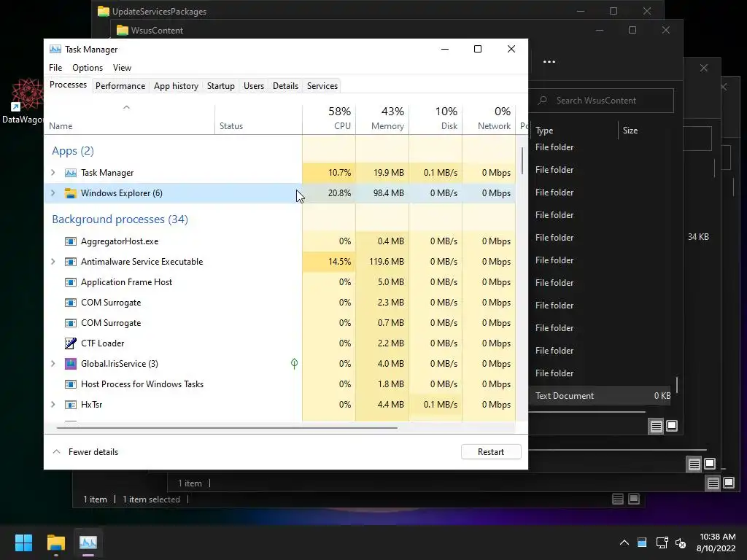Screen dimensions: 747x560
Task: Open File Explorer from the taskbar
Action: click(55, 542)
